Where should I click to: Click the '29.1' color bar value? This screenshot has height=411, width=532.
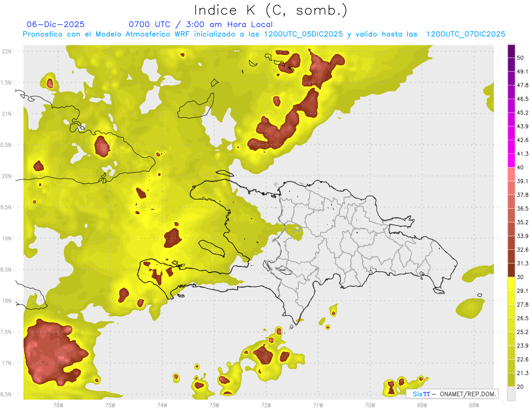(523, 291)
